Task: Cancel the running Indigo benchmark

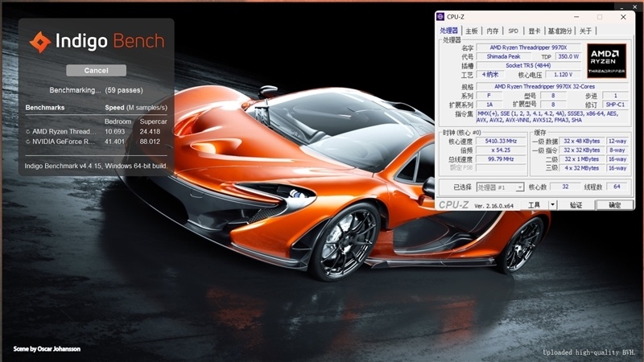Action: tap(96, 70)
